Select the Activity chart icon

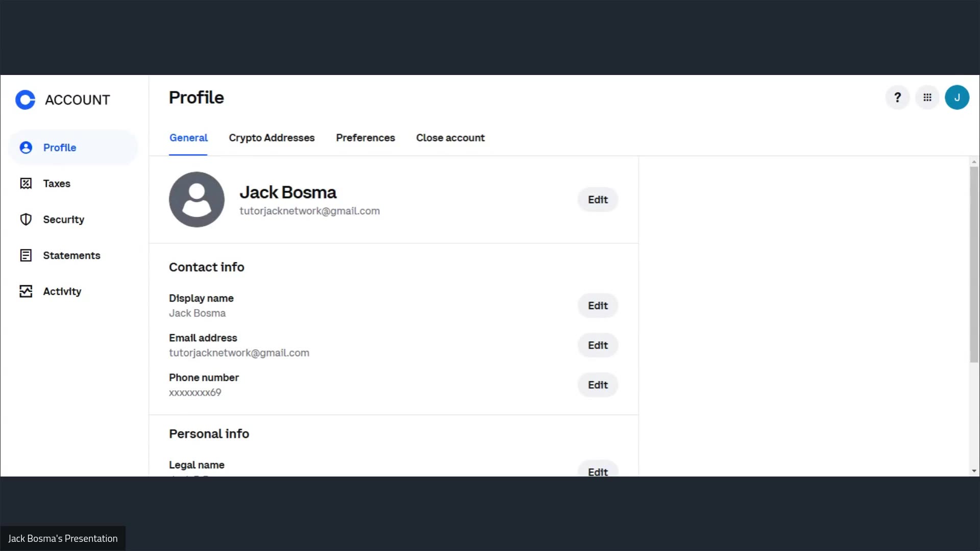pos(26,291)
